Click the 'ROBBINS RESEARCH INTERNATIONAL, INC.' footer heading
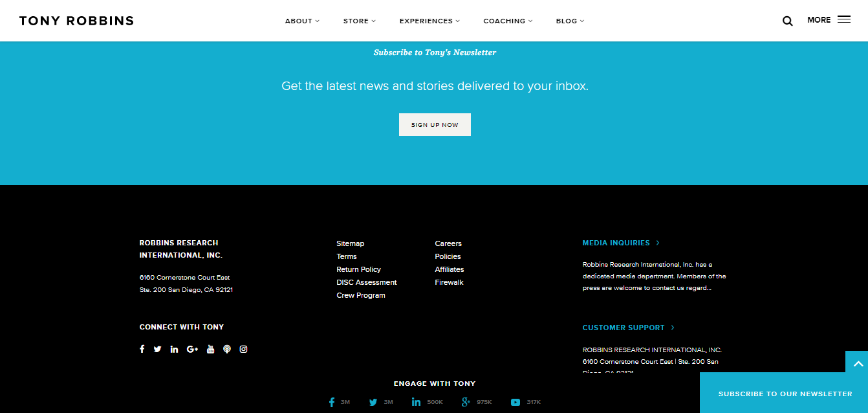 coord(180,249)
